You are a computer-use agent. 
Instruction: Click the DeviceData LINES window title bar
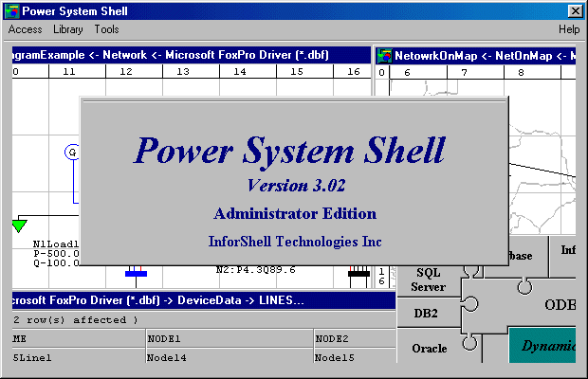point(204,300)
